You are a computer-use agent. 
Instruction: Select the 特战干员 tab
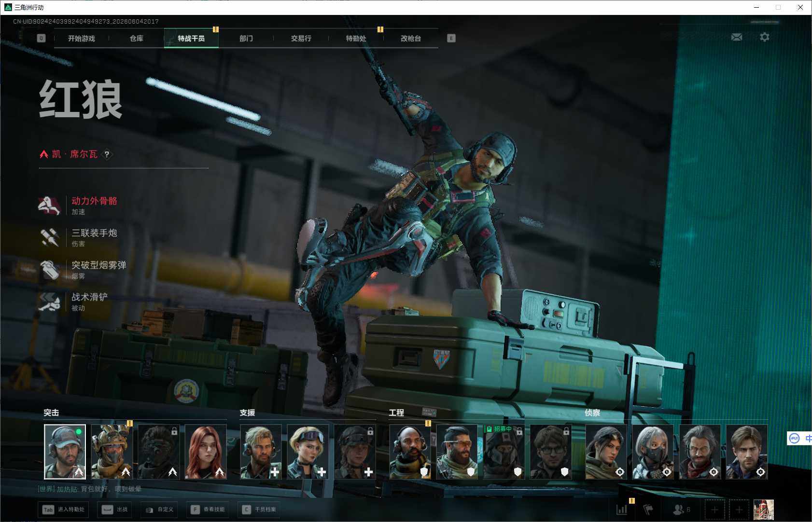191,39
